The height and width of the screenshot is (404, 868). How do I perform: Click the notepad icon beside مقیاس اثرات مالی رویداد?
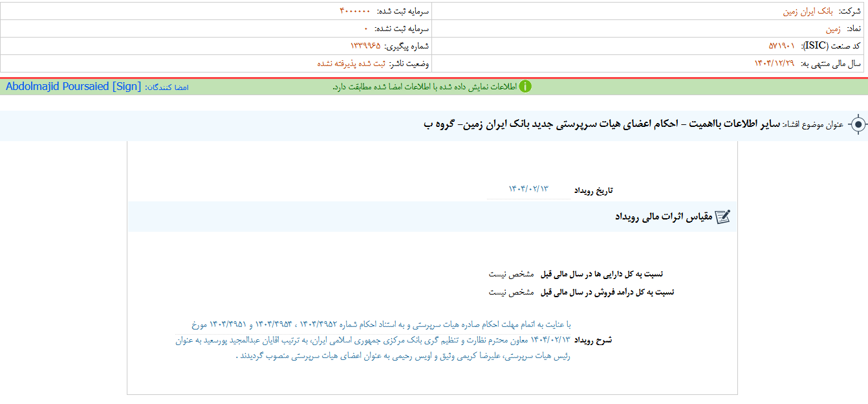pyautogui.click(x=723, y=217)
